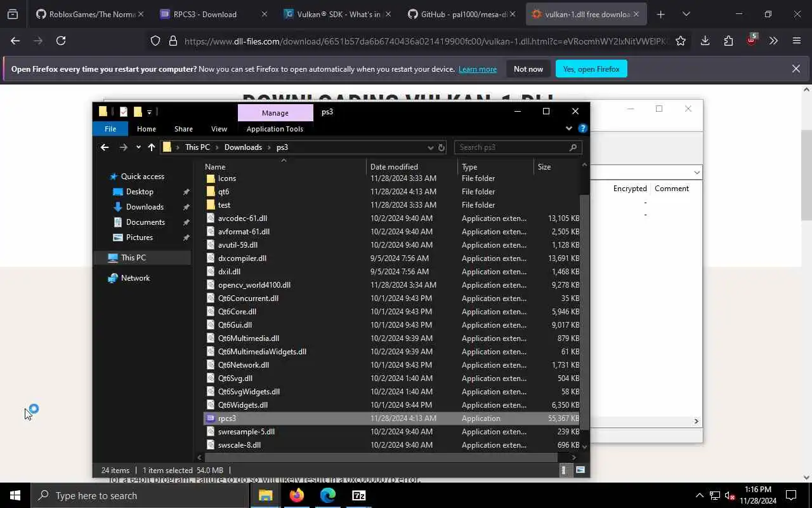The height and width of the screenshot is (508, 812).
Task: Open Desktop in navigation pane
Action: (140, 192)
